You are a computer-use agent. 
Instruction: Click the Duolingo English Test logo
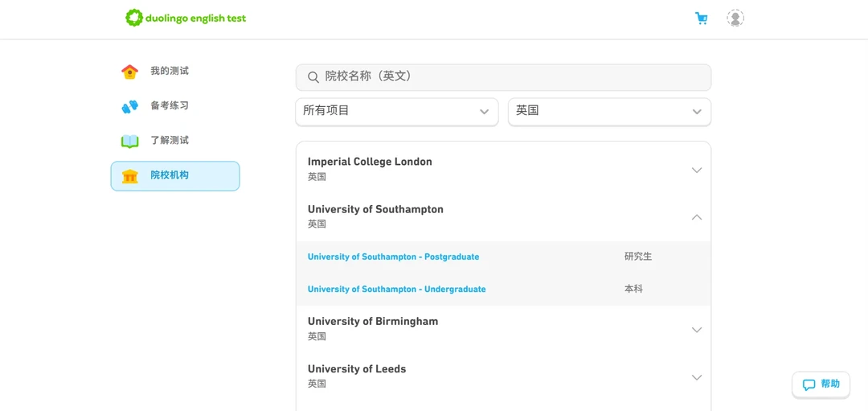tap(186, 18)
